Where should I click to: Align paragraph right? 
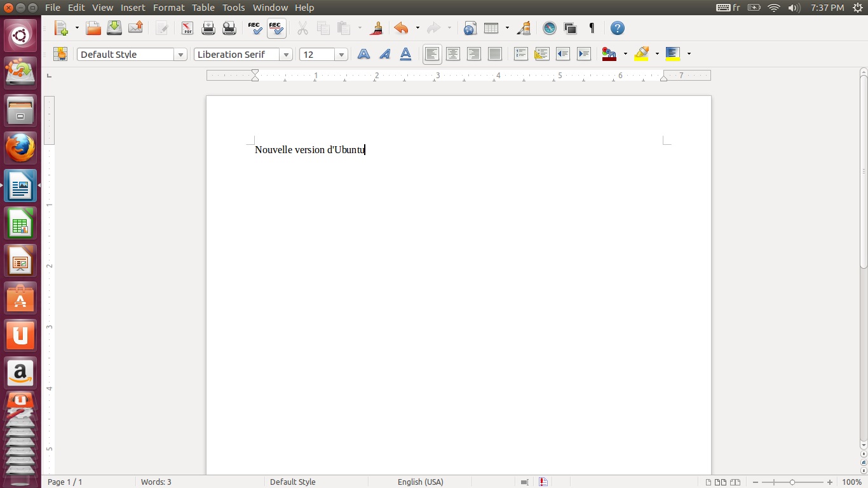tap(474, 54)
